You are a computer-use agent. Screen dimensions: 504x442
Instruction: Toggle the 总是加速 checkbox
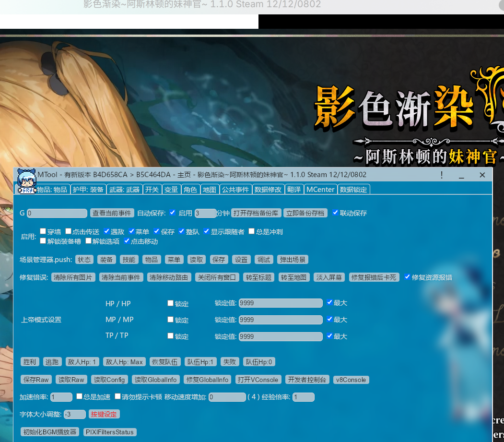point(80,396)
